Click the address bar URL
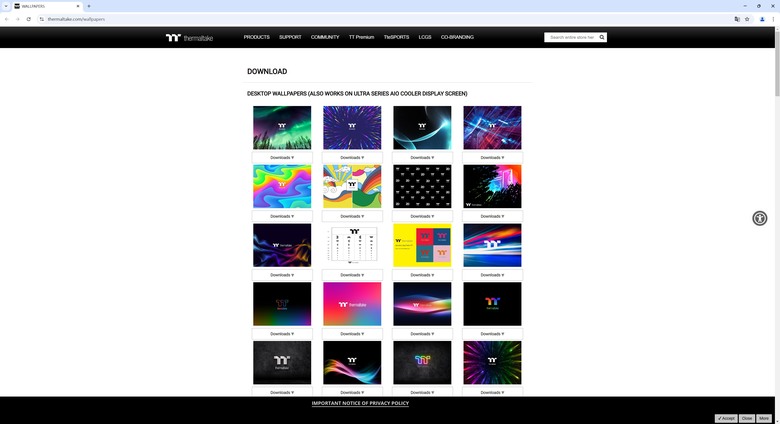Image resolution: width=780 pixels, height=424 pixels. (76, 19)
